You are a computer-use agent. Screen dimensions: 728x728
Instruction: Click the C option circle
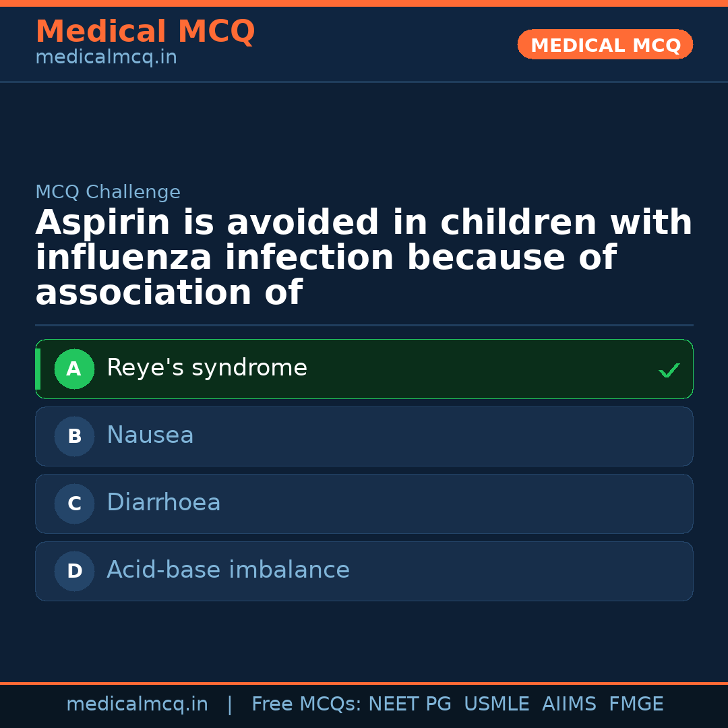click(74, 504)
